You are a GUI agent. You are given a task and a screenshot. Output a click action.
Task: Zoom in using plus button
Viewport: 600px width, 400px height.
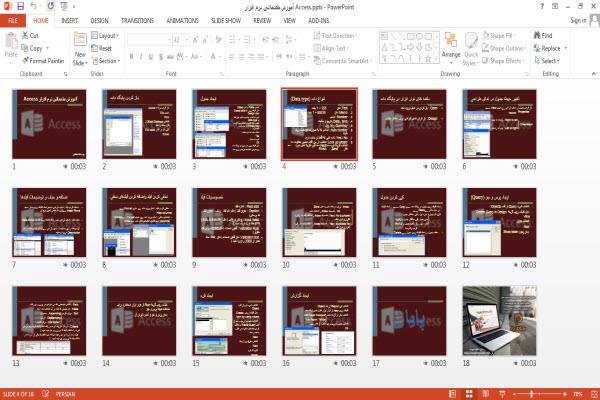coord(565,394)
